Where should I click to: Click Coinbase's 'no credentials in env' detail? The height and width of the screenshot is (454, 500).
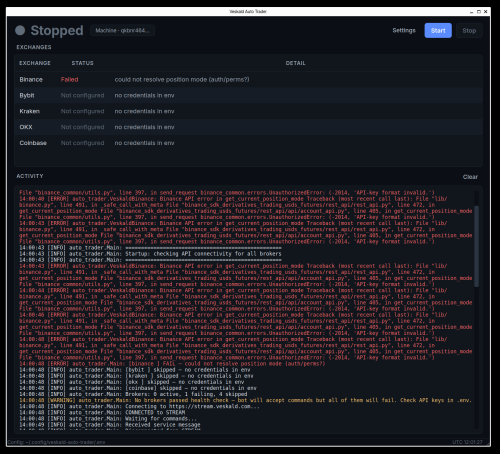pyautogui.click(x=144, y=143)
